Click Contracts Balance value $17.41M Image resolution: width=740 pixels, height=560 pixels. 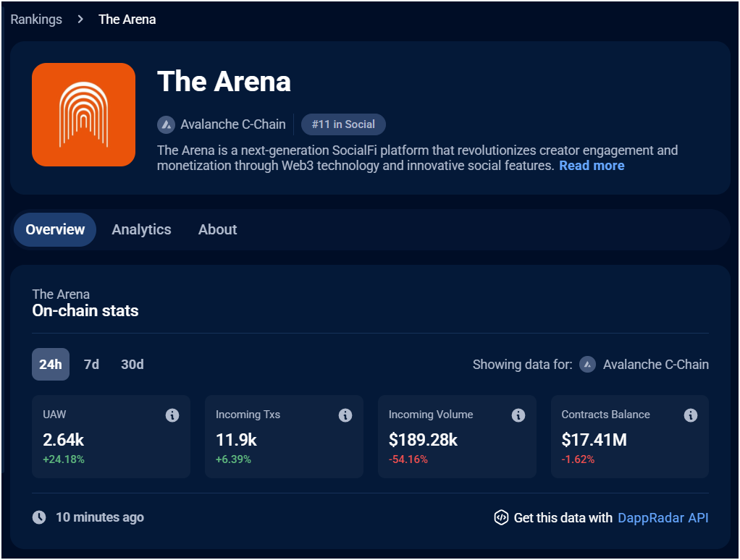[x=594, y=440]
